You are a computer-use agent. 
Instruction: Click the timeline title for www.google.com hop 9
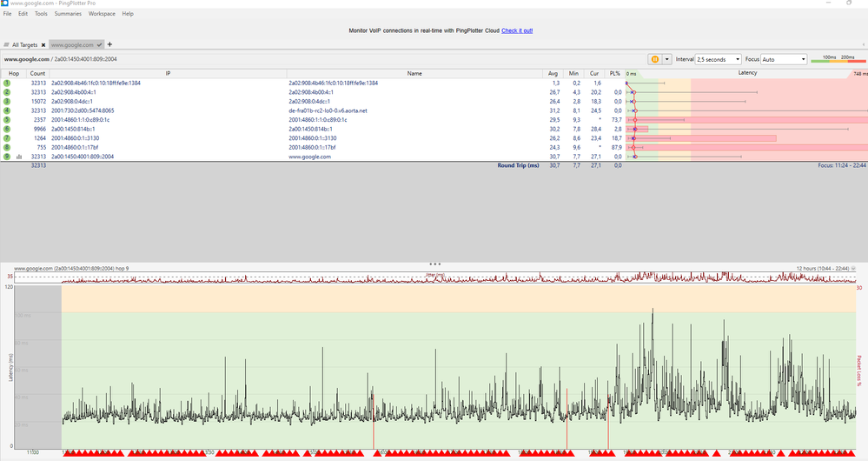coord(71,268)
